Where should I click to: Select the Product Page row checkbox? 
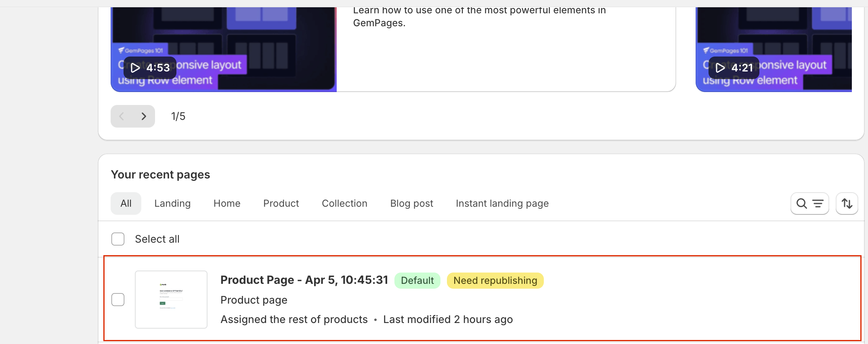[x=118, y=300]
